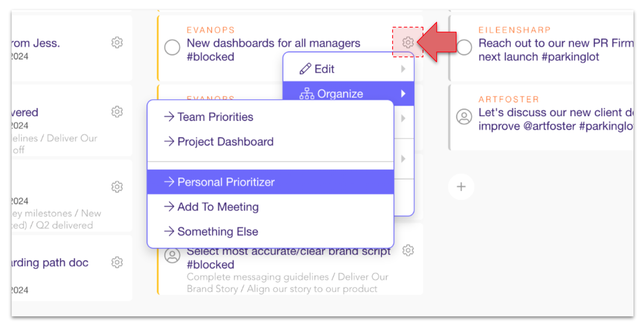Open gear settings on 'from Jess' card
The width and height of the screenshot is (644, 329).
(117, 42)
